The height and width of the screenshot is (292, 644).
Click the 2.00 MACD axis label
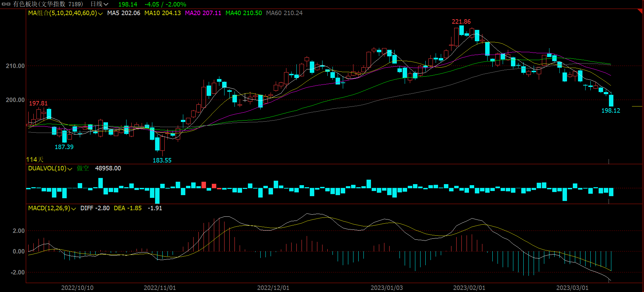pos(19,231)
